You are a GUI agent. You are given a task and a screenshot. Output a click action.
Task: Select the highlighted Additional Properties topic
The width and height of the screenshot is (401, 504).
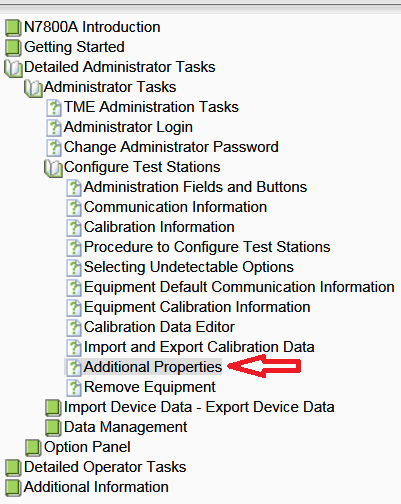pyautogui.click(x=153, y=367)
